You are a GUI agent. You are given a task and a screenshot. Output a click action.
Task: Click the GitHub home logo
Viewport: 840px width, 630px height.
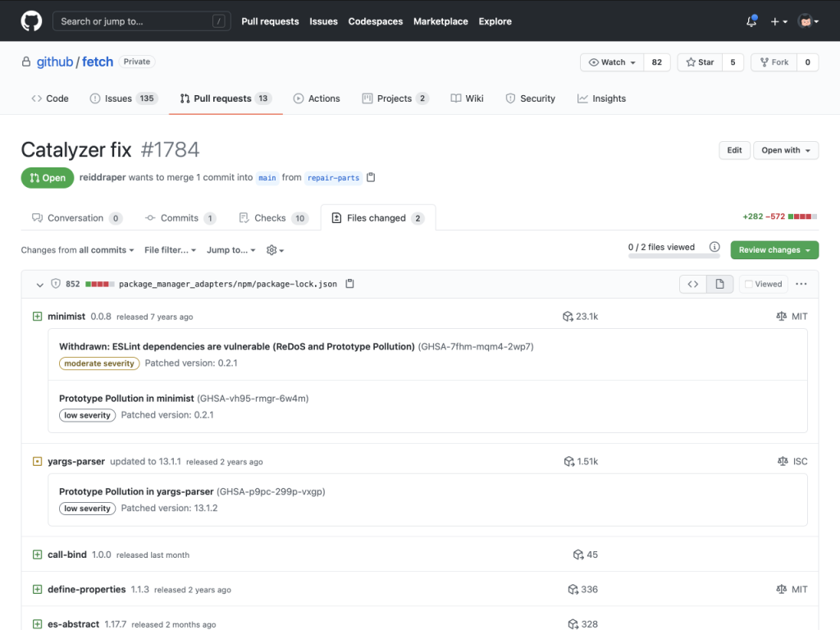click(30, 21)
